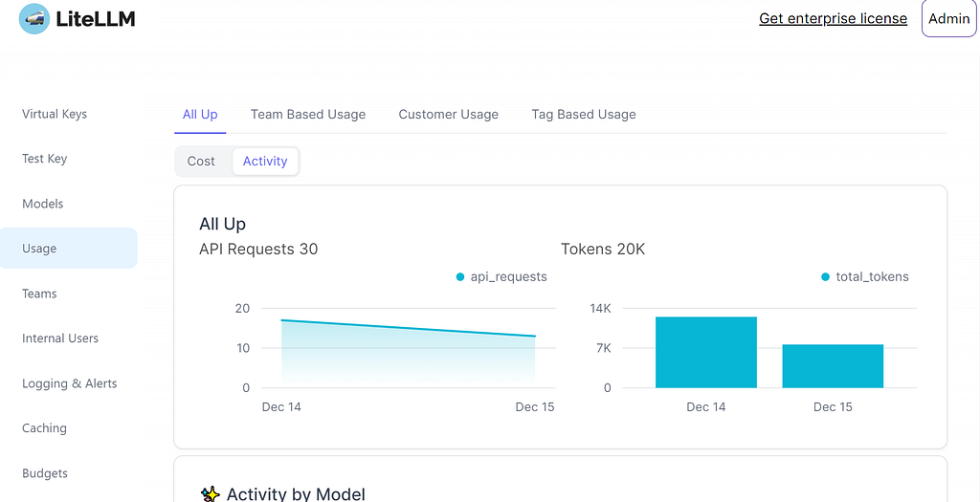Click the LiteLLM logo icon
This screenshot has height=502, width=980.
34,19
